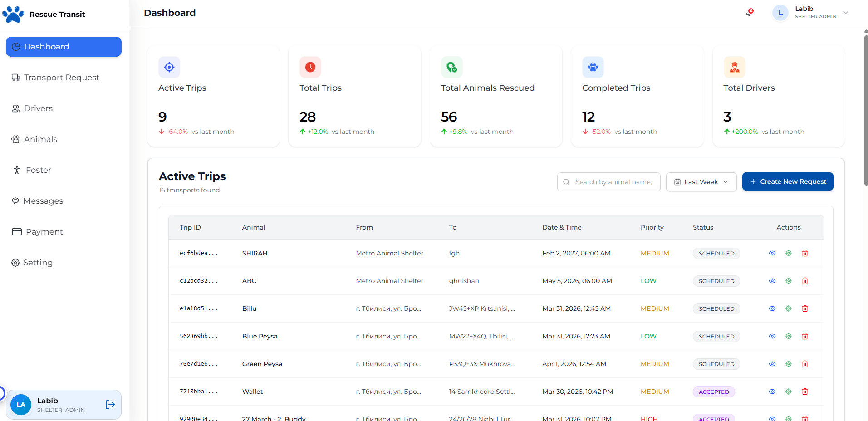Open the notifications bell
Screen dimensions: 868x421
point(749,13)
